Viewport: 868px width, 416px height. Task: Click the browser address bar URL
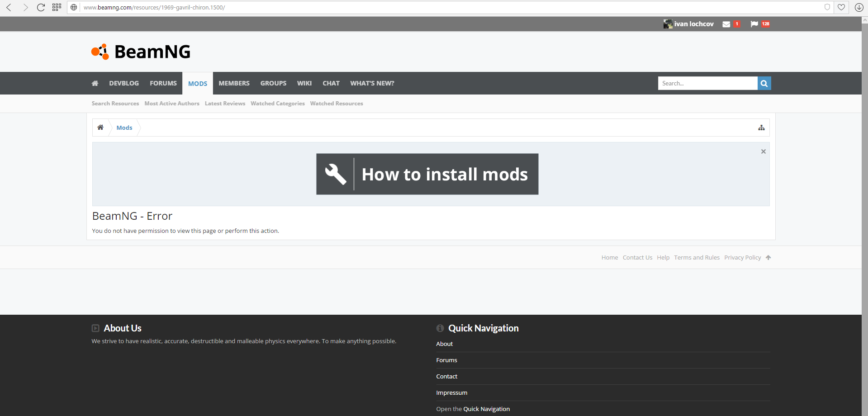[154, 7]
